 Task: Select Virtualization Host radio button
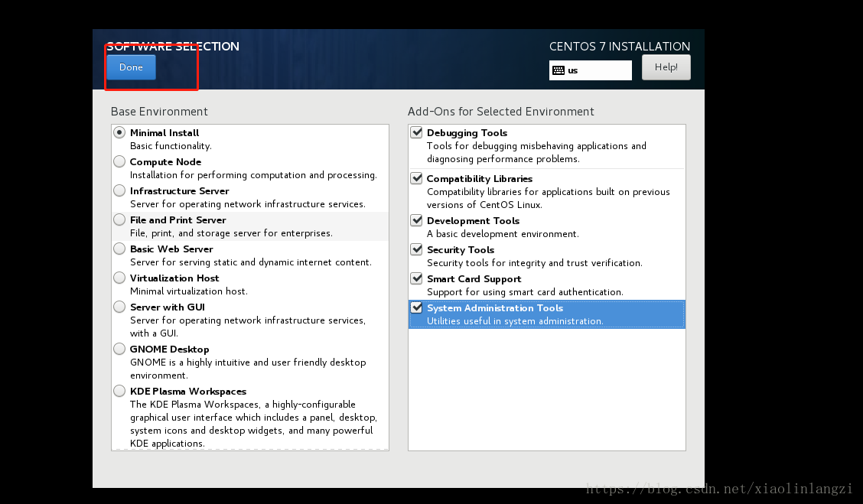tap(119, 278)
